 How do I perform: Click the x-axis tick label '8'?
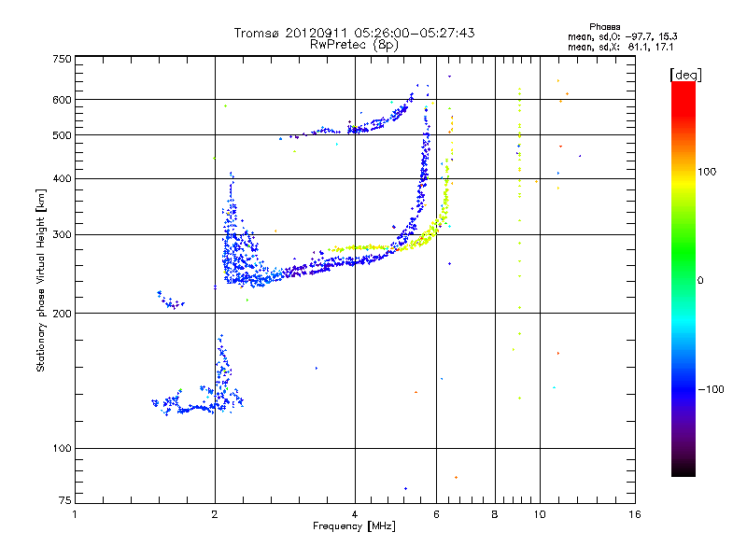pyautogui.click(x=495, y=514)
